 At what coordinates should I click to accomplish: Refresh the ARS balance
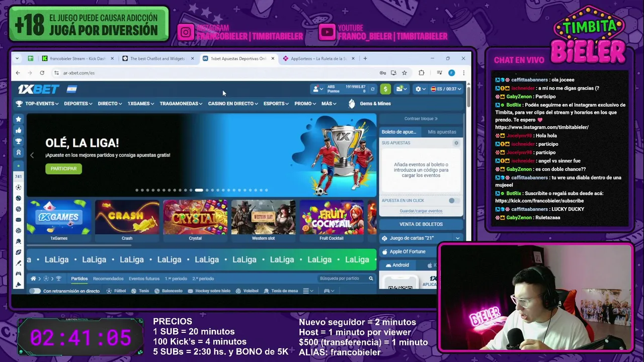[x=372, y=89]
